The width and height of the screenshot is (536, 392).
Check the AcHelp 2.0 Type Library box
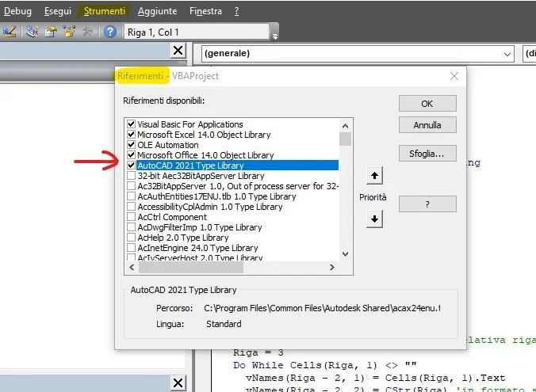pos(132,238)
